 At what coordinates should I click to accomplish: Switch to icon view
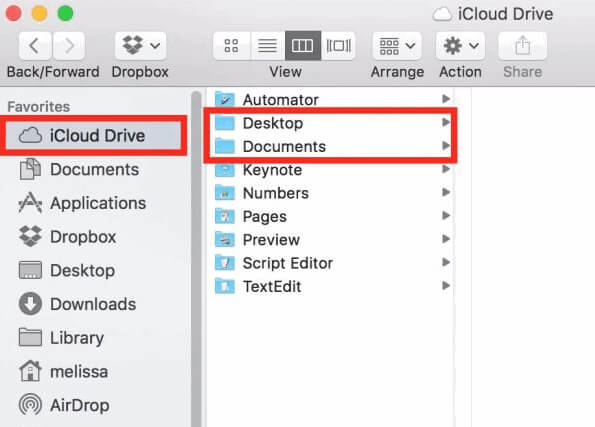point(231,46)
